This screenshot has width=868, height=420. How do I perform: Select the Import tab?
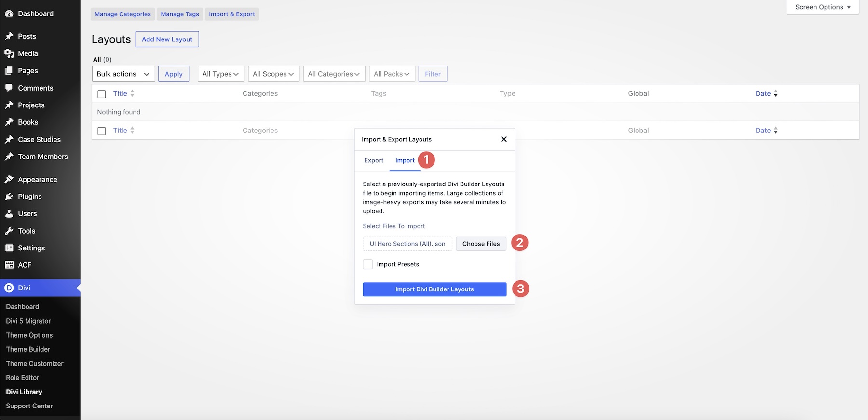click(405, 160)
